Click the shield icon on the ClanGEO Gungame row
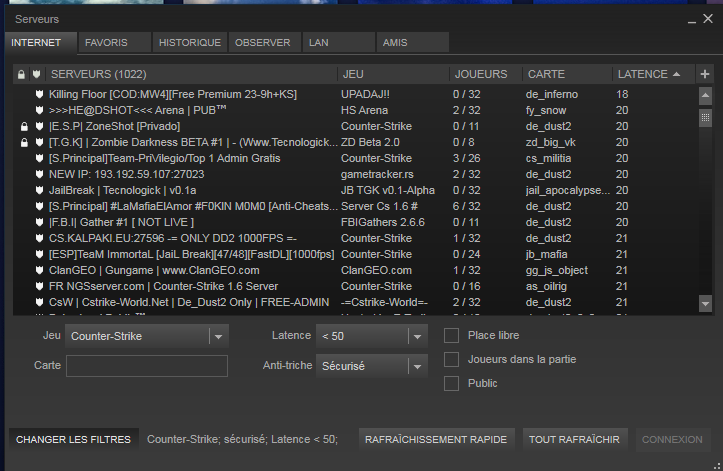This screenshot has width=723, height=471. click(x=40, y=270)
